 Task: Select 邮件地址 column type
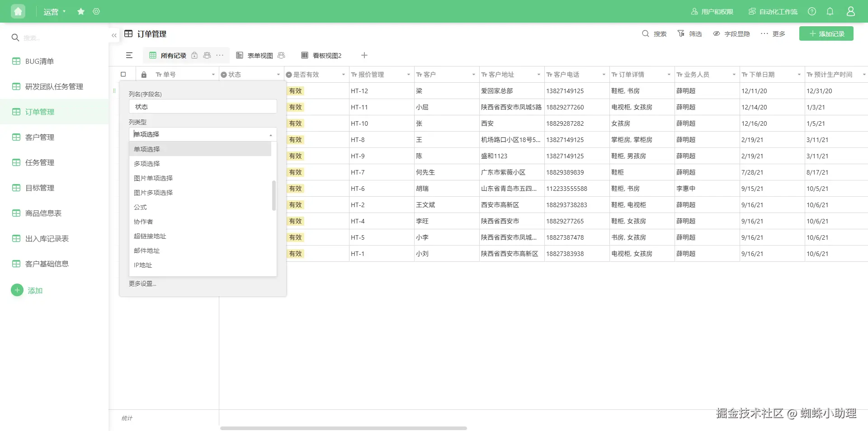coord(200,251)
